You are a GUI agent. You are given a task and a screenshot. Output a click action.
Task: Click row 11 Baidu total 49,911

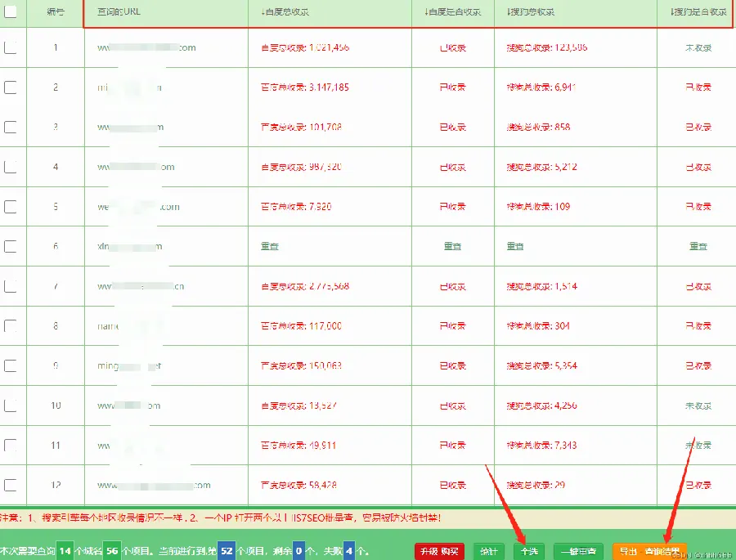(x=298, y=445)
